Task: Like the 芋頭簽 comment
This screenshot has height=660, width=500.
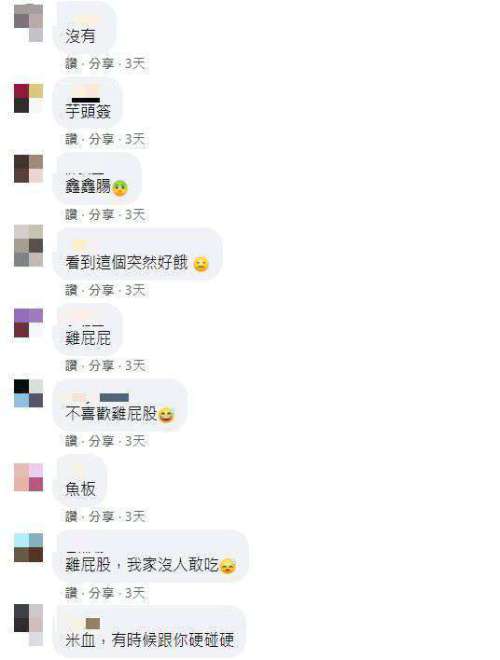Action: (x=71, y=139)
